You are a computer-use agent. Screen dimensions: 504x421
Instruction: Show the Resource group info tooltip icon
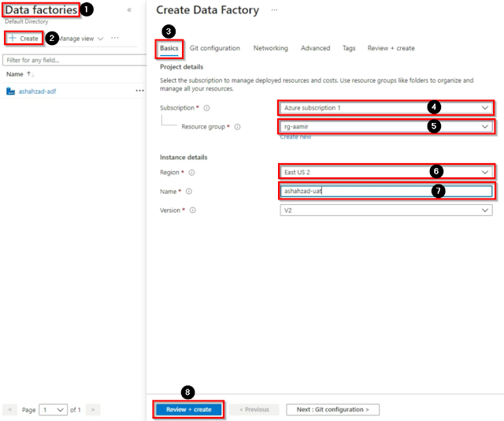point(237,127)
